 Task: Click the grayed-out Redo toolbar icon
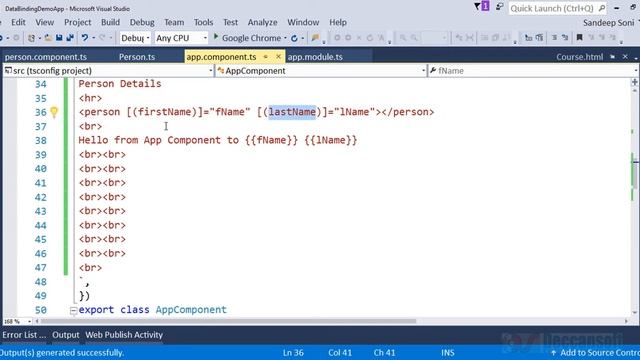[x=102, y=38]
